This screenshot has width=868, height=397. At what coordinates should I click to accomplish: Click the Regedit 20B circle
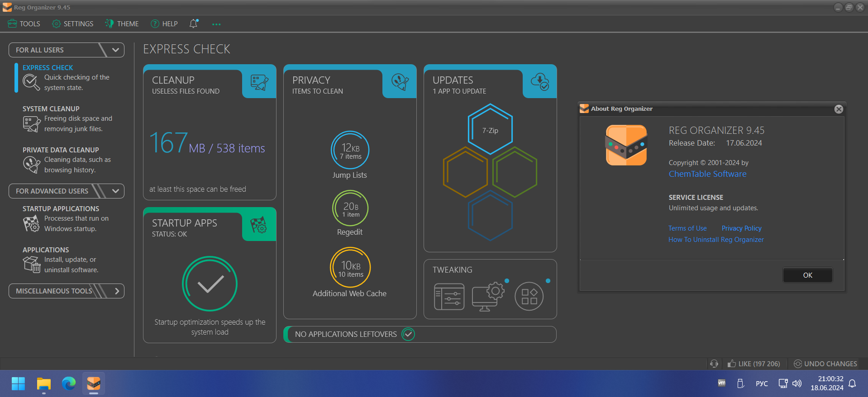pyautogui.click(x=350, y=208)
